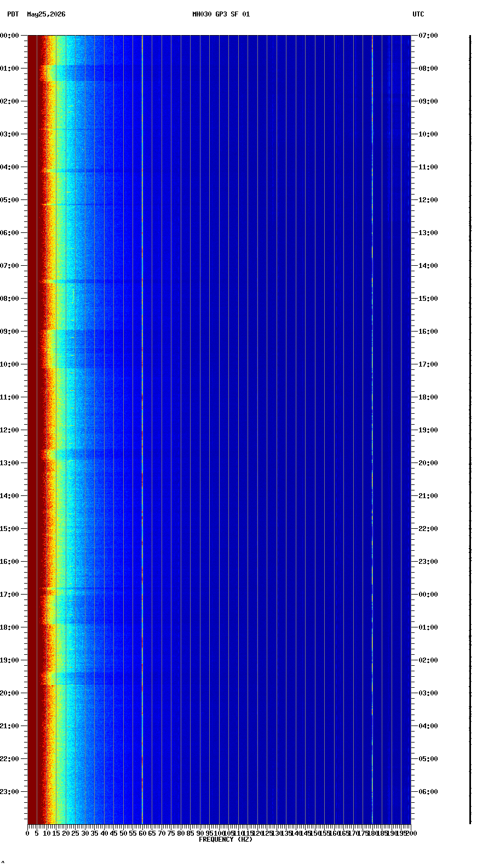Click the 80 Hz frequency tick label
The image size is (494, 868).
tap(181, 833)
